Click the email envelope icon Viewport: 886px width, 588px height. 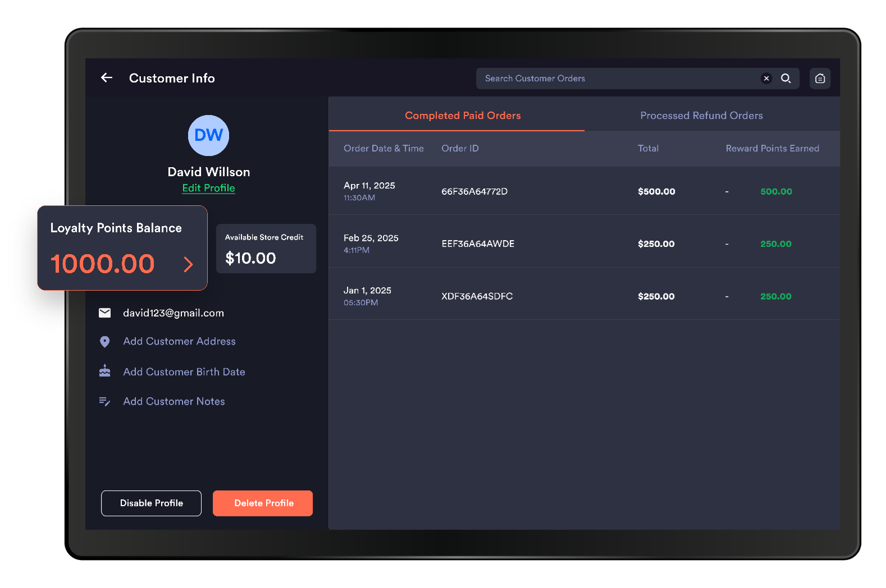pos(105,313)
